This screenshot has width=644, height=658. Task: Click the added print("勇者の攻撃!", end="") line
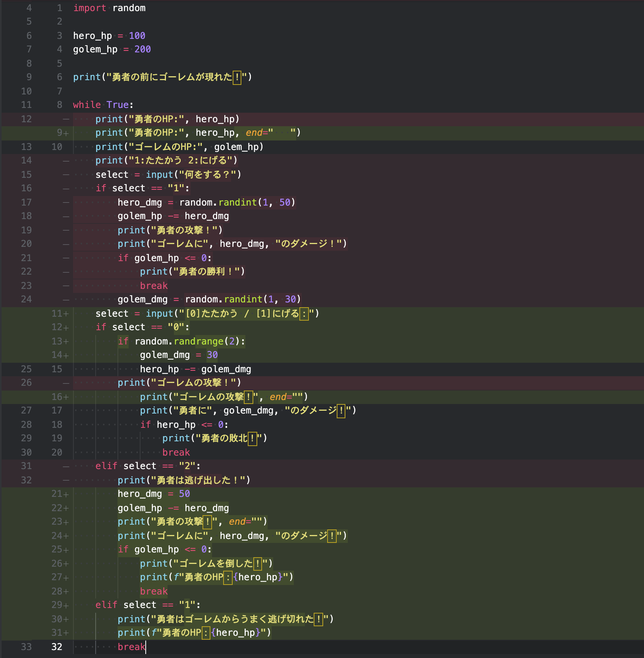click(193, 521)
